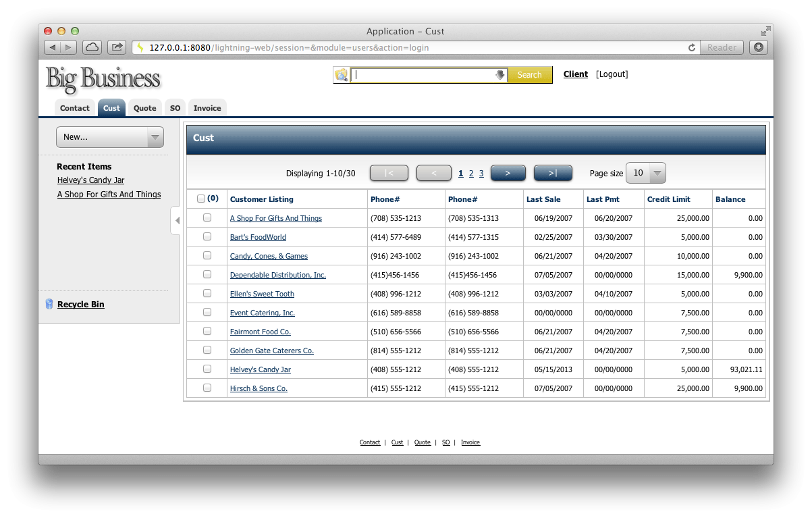The height and width of the screenshot is (518, 812).
Task: Switch to the SO tab
Action: pos(175,108)
